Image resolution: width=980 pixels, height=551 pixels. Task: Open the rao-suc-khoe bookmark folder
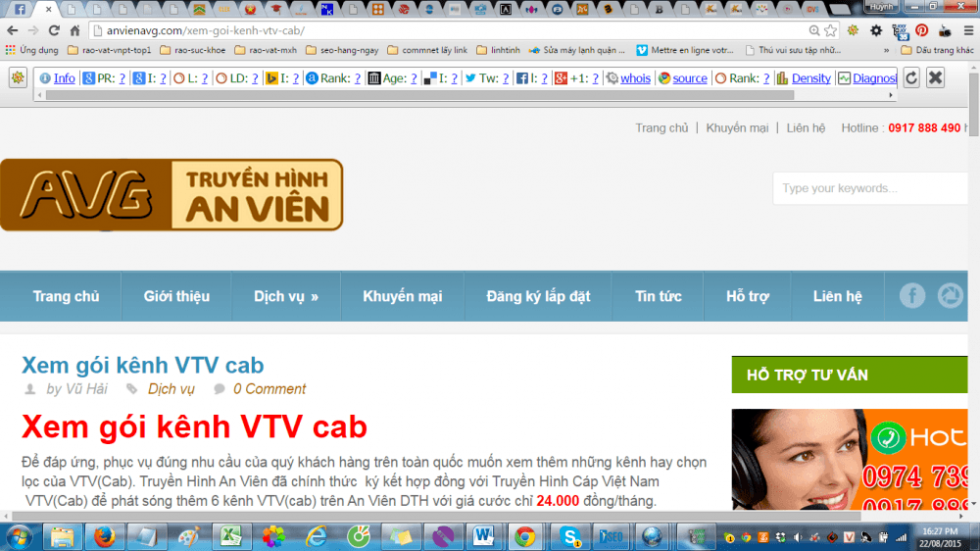[x=192, y=50]
